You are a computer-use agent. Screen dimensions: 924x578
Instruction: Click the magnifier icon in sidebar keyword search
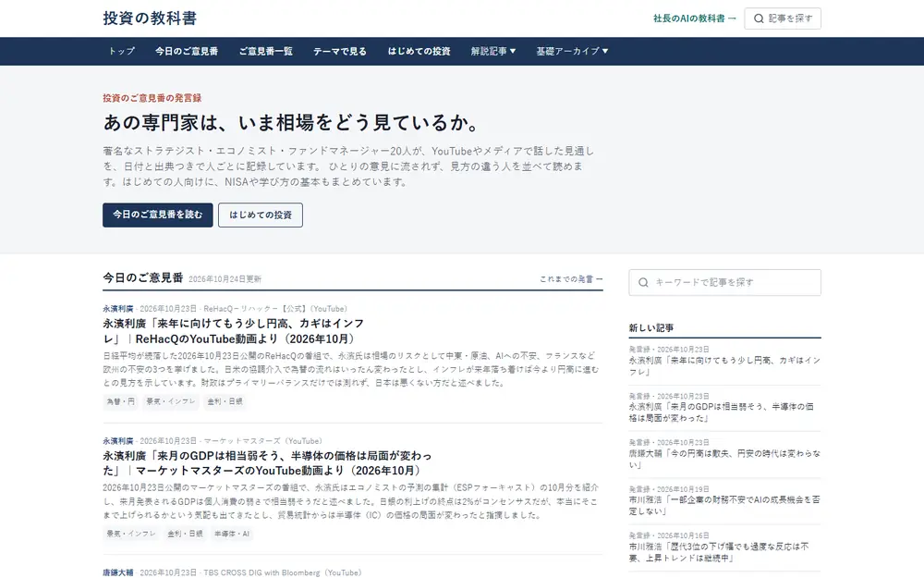[643, 282]
